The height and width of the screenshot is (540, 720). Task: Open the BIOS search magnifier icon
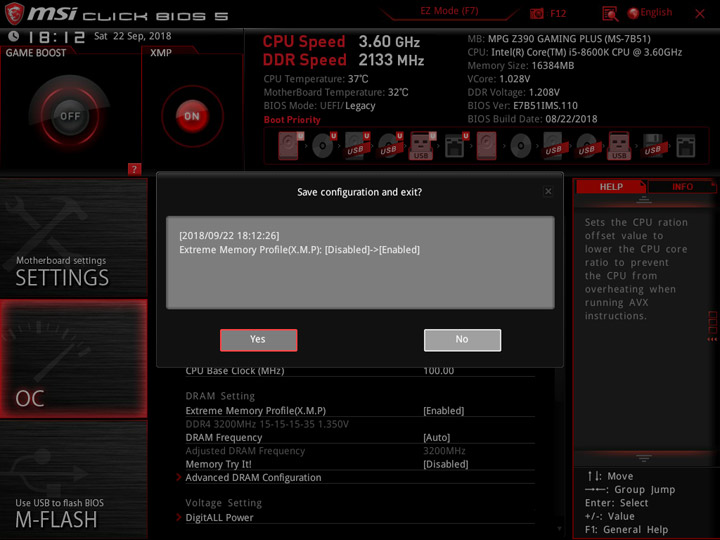click(610, 14)
